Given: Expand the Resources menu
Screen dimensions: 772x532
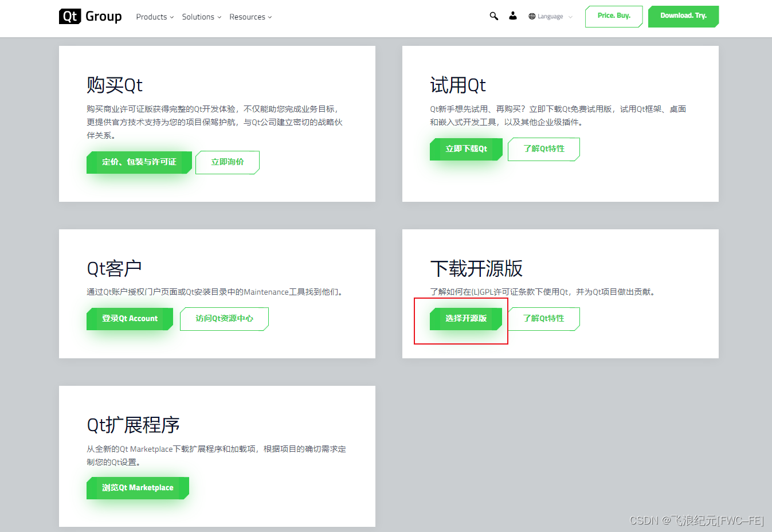Looking at the screenshot, I should click(250, 17).
